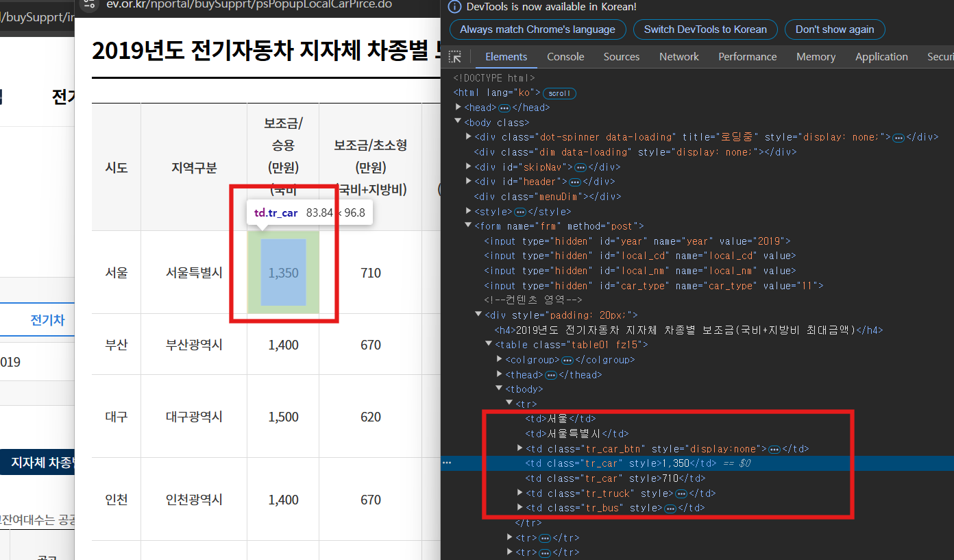Click the 1,500 value in 대구 row
Image resolution: width=954 pixels, height=560 pixels.
pos(283,417)
